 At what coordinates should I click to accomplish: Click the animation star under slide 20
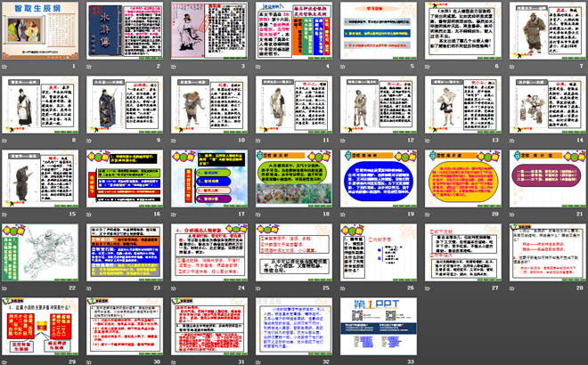point(428,215)
